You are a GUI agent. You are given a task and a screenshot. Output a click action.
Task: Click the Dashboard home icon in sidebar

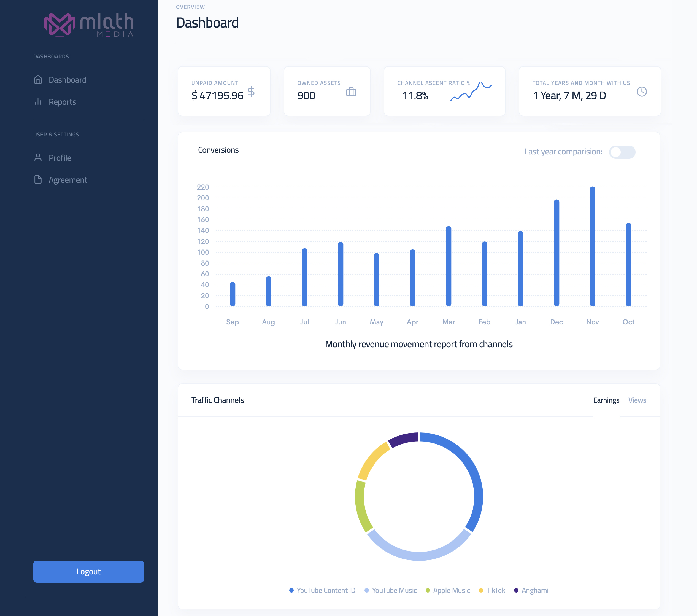pyautogui.click(x=38, y=79)
